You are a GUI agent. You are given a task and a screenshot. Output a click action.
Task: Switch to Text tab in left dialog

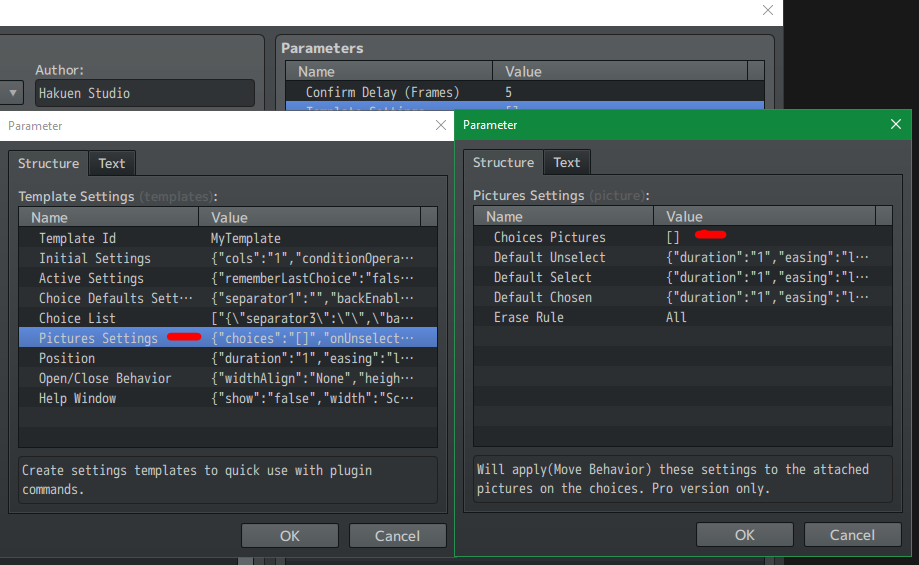tap(112, 163)
